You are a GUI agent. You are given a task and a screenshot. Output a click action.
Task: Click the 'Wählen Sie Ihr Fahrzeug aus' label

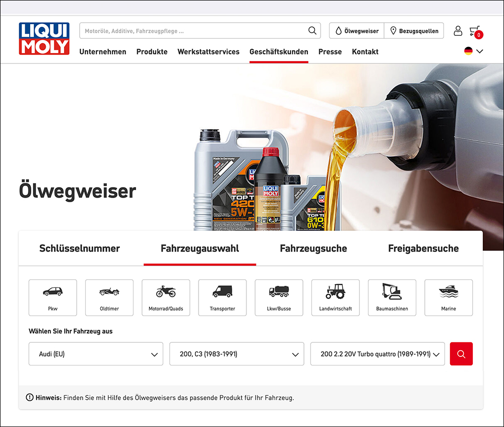pos(71,331)
